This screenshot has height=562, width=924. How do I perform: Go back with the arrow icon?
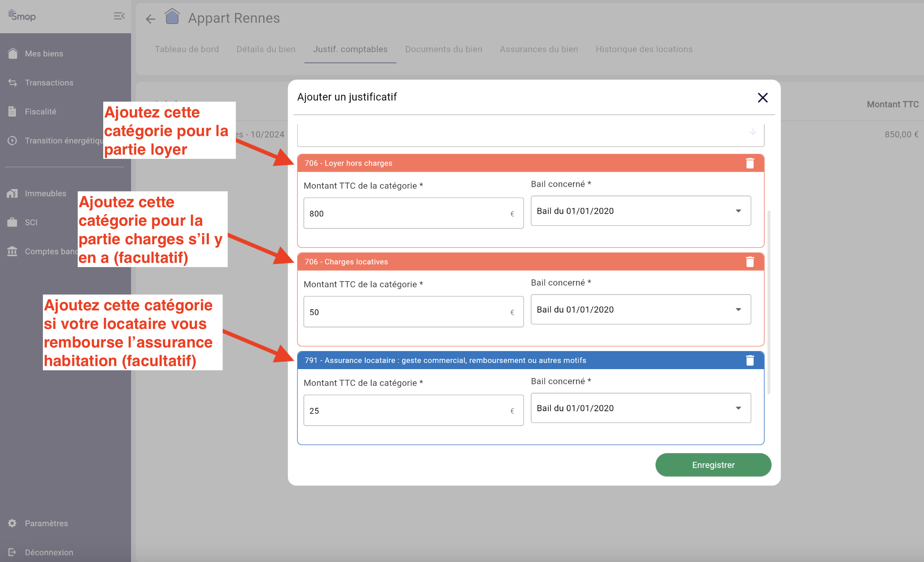coord(150,19)
